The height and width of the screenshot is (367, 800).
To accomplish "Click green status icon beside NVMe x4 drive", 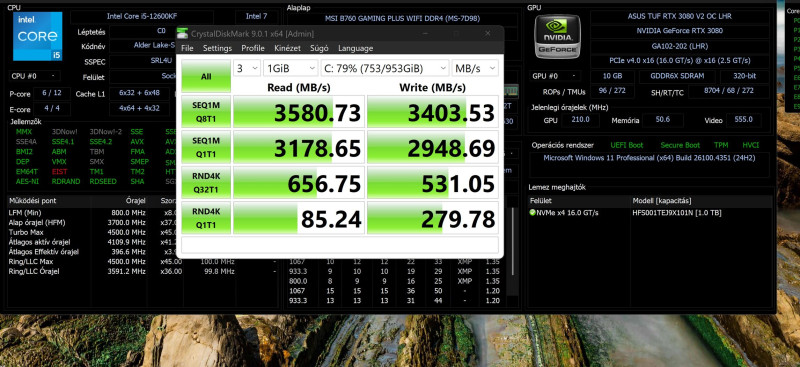I will coord(533,212).
